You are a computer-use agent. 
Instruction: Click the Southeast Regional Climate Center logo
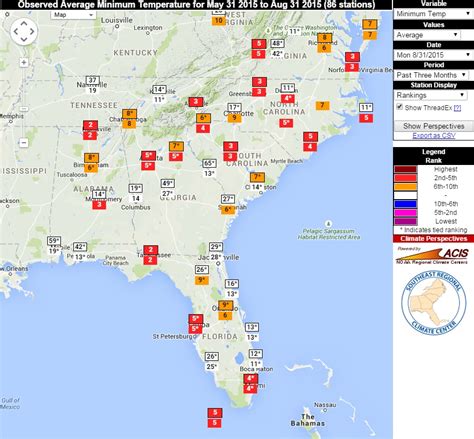click(x=433, y=303)
